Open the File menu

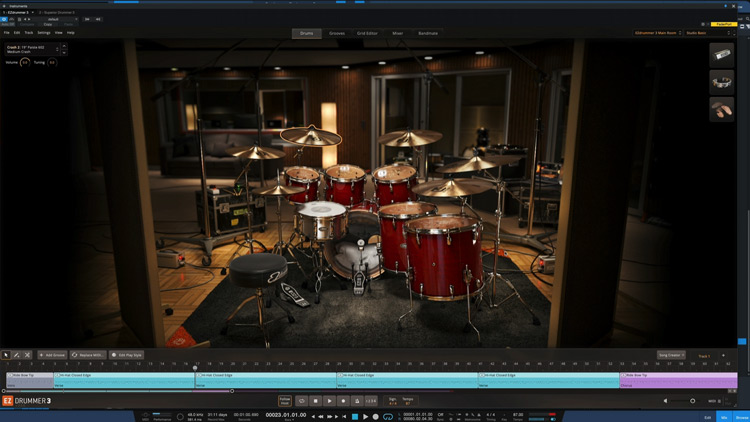(x=7, y=33)
